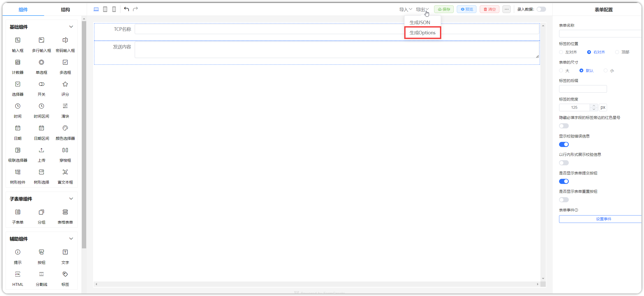The image size is (644, 296).
Task: Select the 开关 switch component icon
Action: [41, 84]
